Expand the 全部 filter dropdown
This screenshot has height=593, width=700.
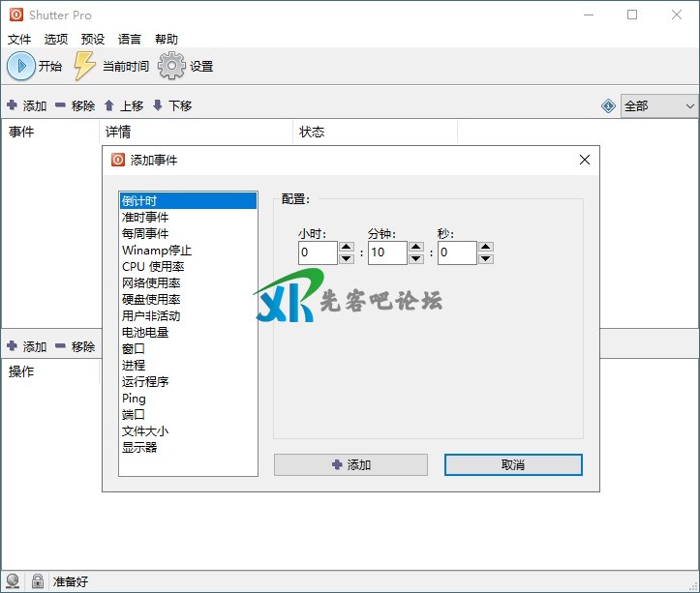(690, 106)
